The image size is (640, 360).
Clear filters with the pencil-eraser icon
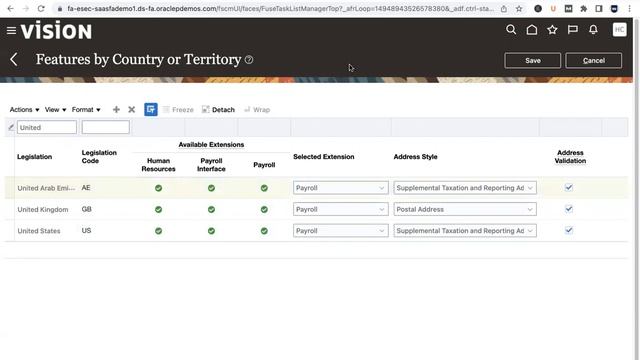11,127
